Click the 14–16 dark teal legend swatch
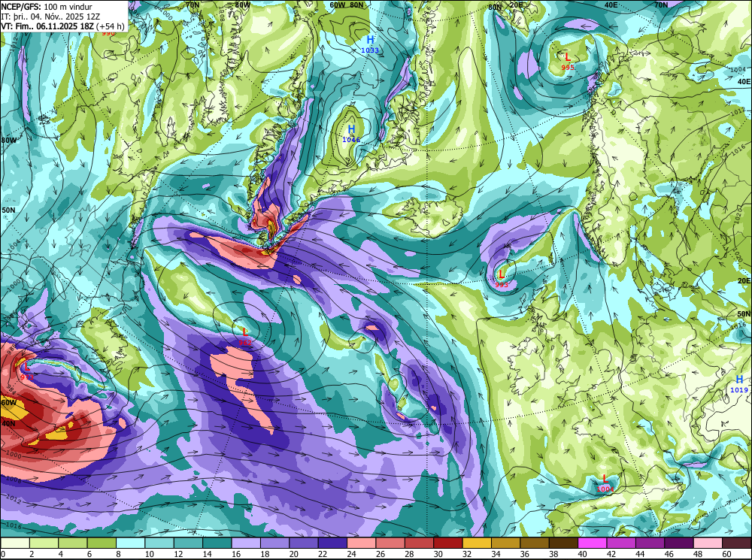This screenshot has width=752, height=560. pyautogui.click(x=217, y=543)
